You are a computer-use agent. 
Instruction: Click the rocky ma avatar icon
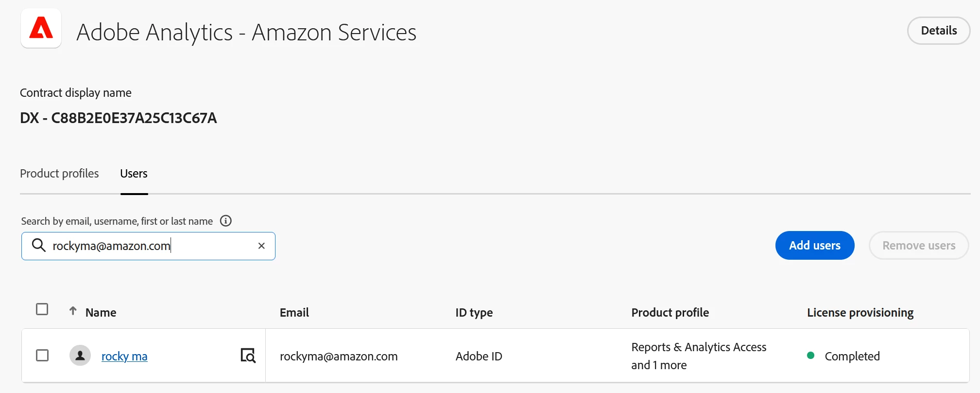(80, 356)
